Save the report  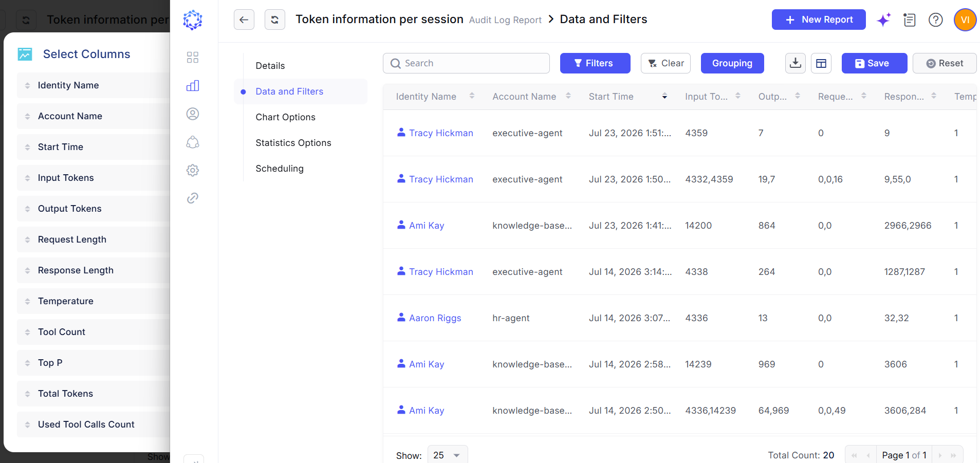click(874, 63)
